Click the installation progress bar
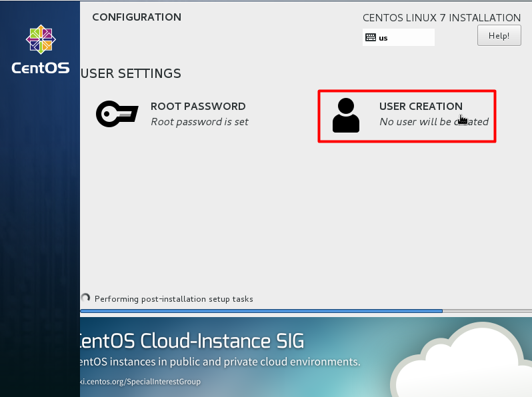The width and height of the screenshot is (532, 397). [x=261, y=311]
